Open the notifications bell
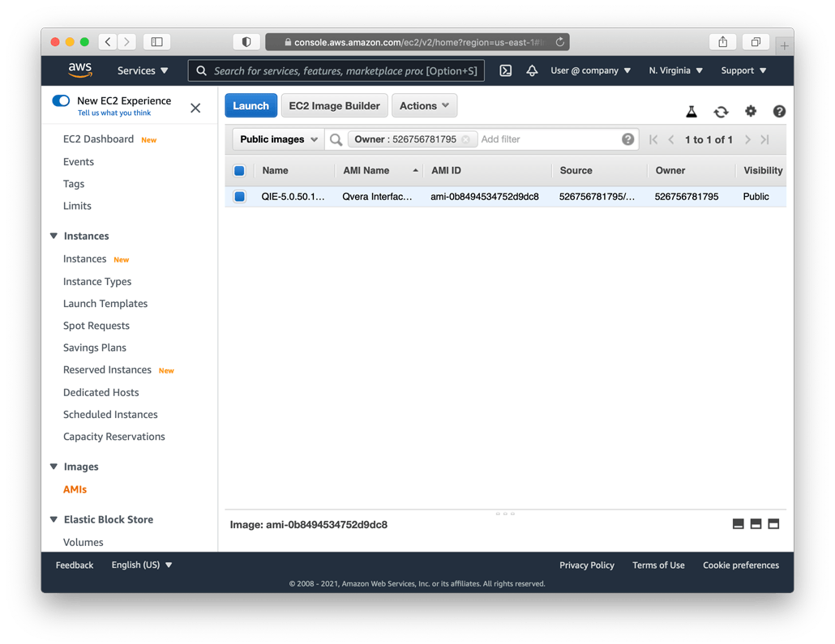Viewport: 835px width, 644px height. pos(532,70)
